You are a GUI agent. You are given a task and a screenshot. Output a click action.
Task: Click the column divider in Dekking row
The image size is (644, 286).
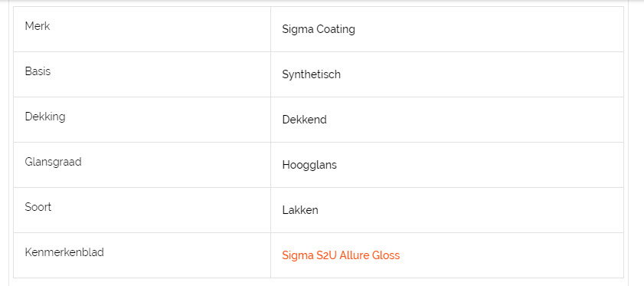point(270,120)
